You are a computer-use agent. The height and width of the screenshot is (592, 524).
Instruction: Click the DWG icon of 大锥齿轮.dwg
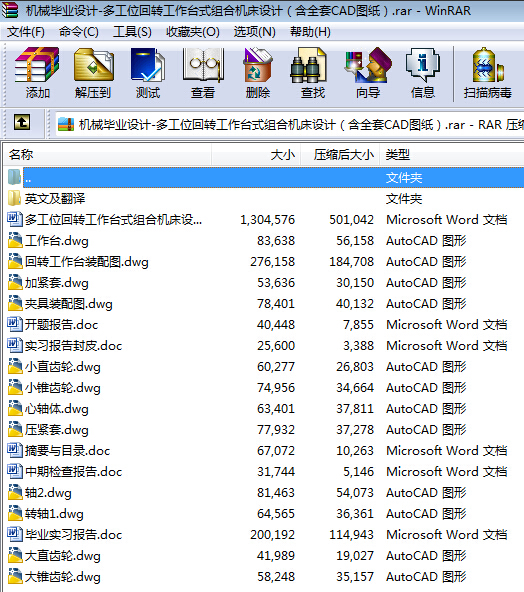pyautogui.click(x=15, y=576)
